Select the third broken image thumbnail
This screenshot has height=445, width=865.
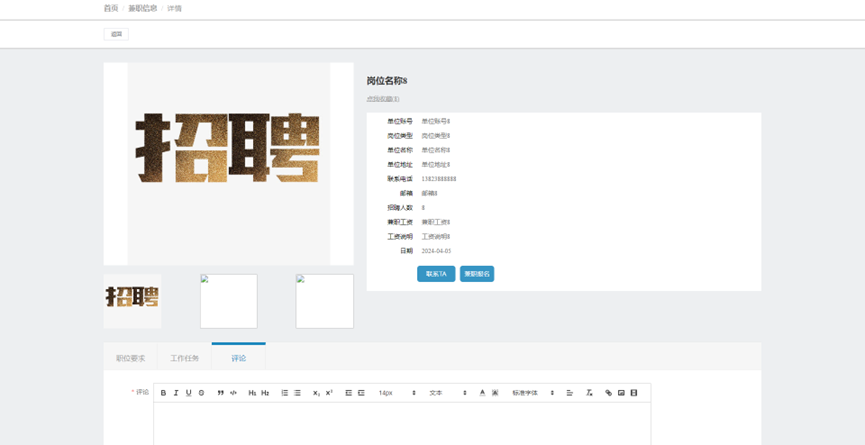324,301
